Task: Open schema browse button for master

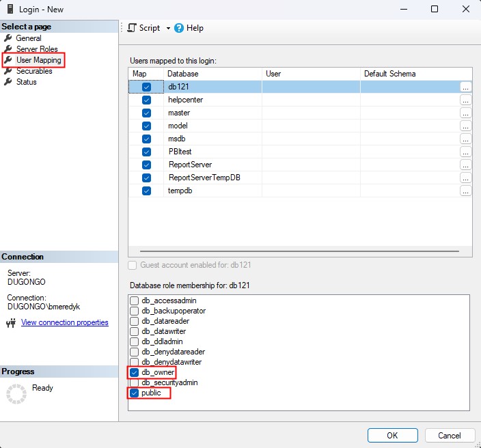Action: click(x=465, y=113)
